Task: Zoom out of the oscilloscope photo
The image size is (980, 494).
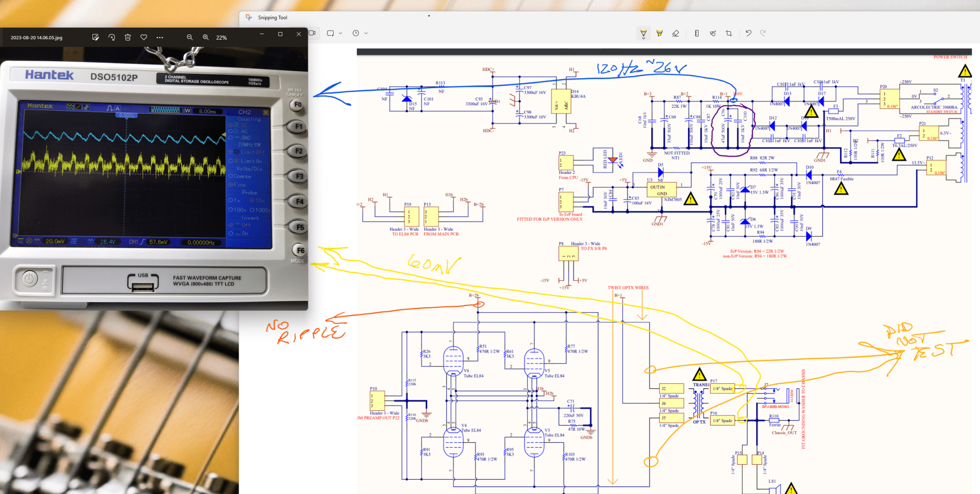Action: pyautogui.click(x=189, y=37)
